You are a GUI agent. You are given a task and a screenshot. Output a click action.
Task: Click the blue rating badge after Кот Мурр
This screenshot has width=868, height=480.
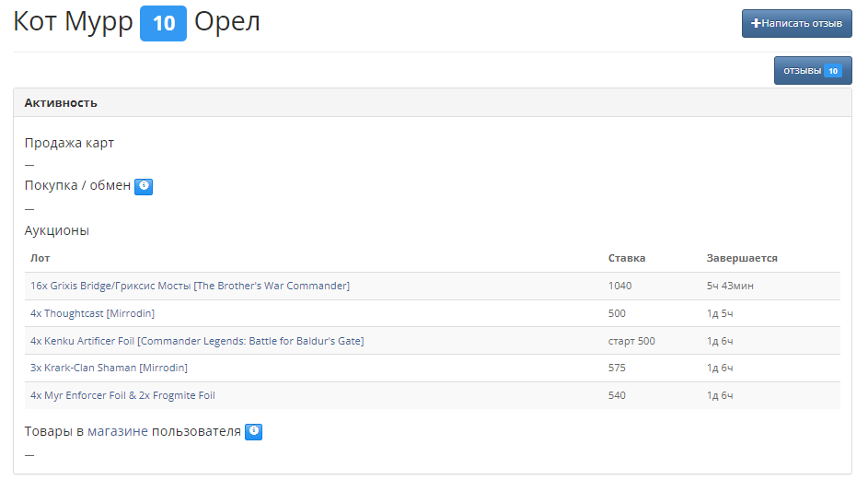[163, 23]
